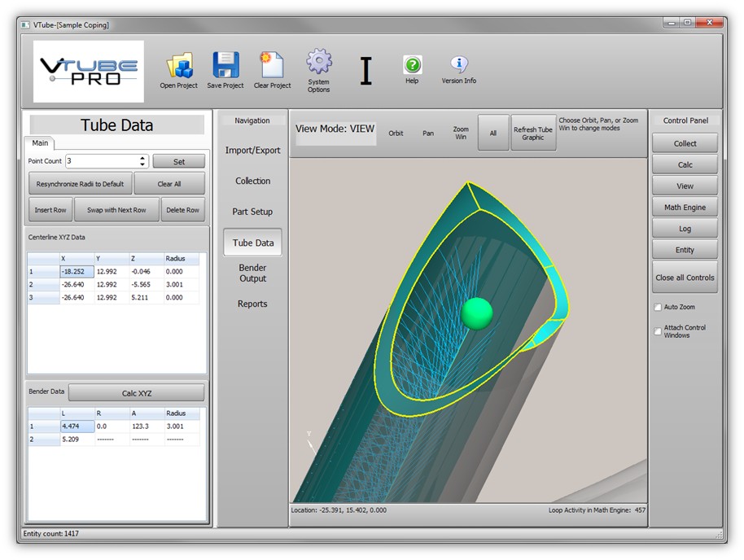This screenshot has width=744, height=560.
Task: Click Refresh Tube Graphic button
Action: [x=532, y=133]
